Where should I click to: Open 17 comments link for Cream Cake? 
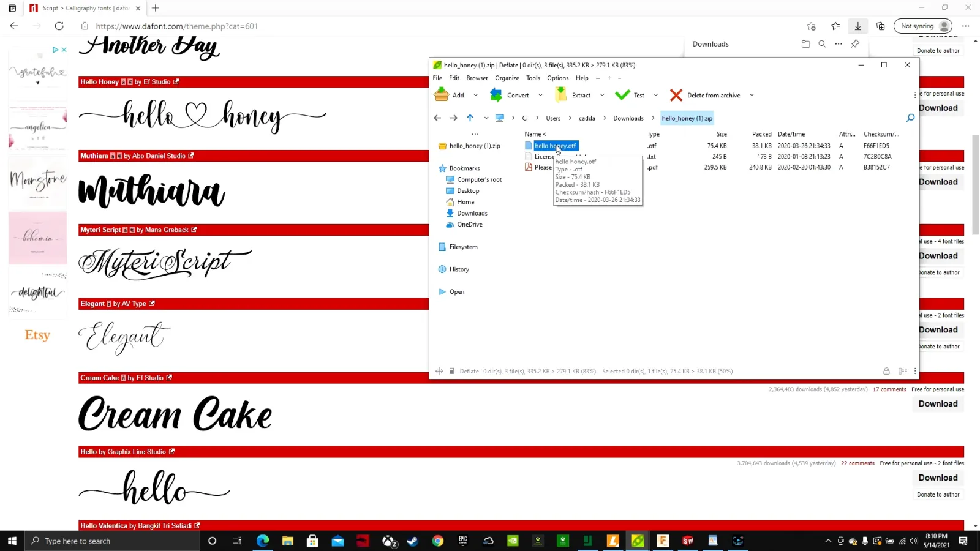[889, 389]
